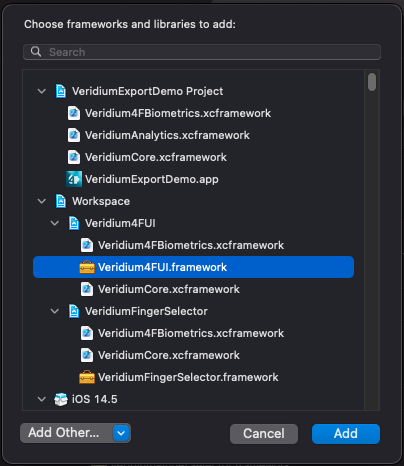Click the VeridiumFingerSelector.framework toolbox icon

pyautogui.click(x=87, y=377)
